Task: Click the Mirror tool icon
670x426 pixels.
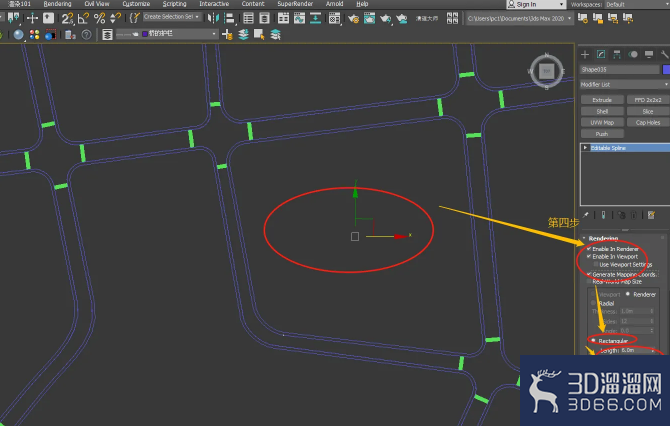Action: coord(213,18)
